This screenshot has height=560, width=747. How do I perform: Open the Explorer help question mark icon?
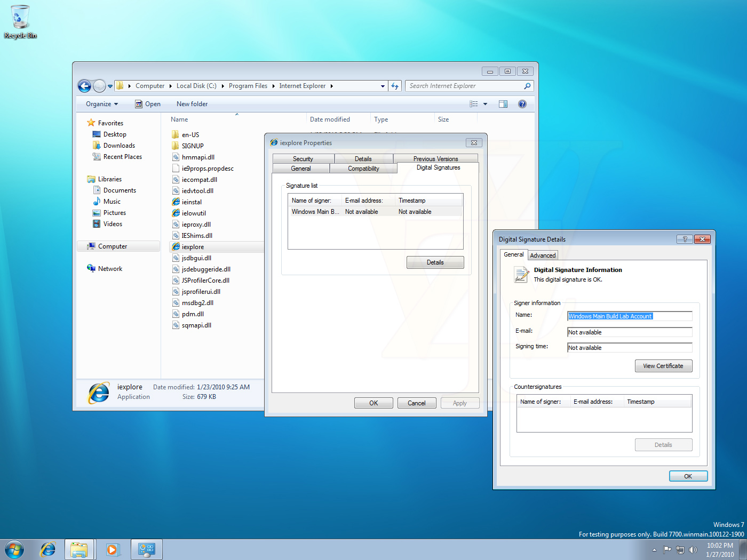[522, 104]
